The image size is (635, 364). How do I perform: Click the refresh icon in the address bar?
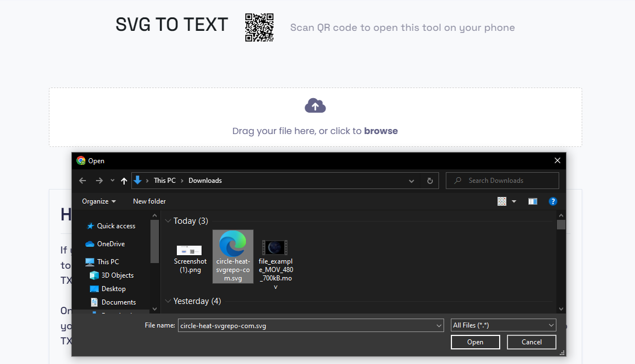[430, 181]
